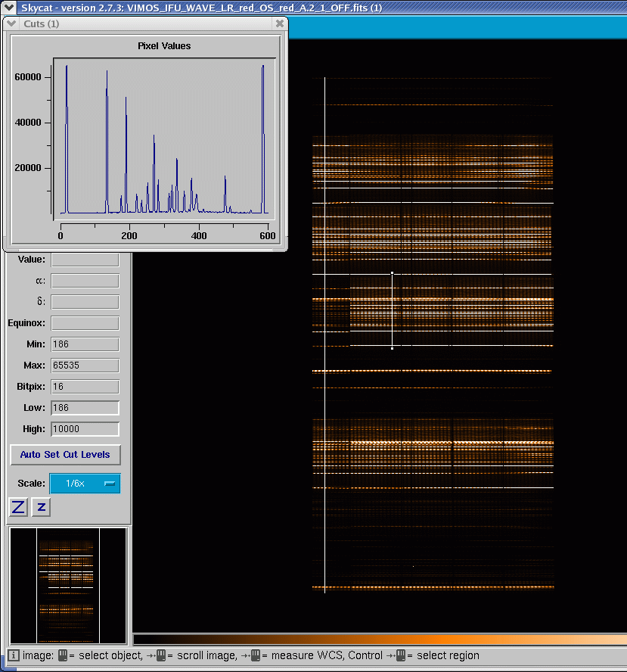The image size is (627, 672).
Task: Click the Equinox field
Action: click(x=85, y=323)
